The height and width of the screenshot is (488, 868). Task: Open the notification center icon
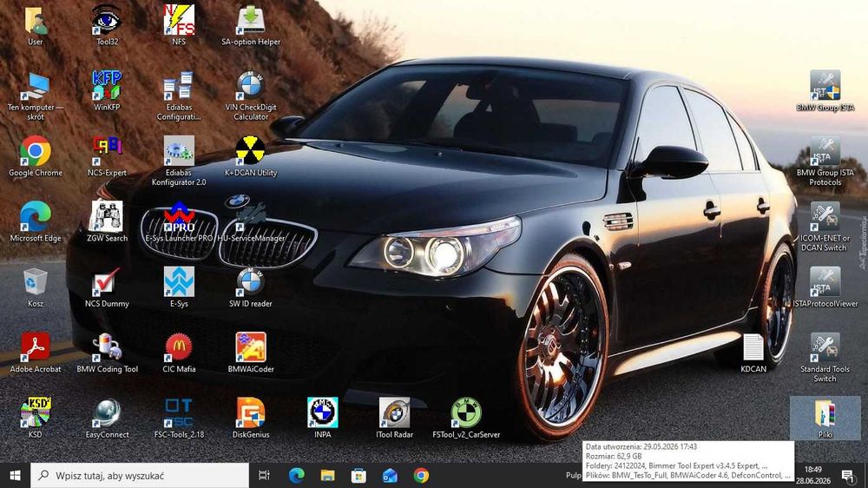847,475
